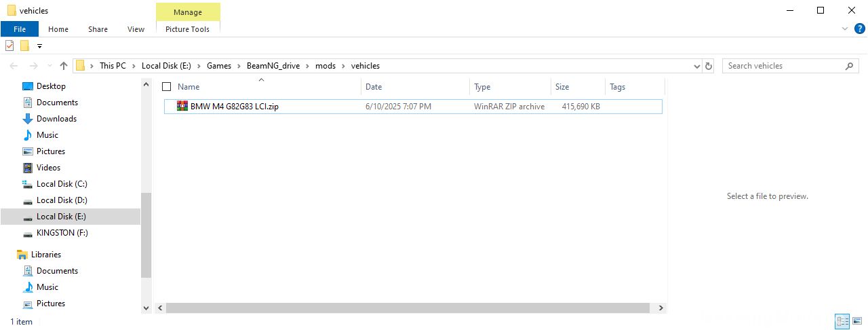Navigate to Games breadcrumb

pyautogui.click(x=219, y=66)
